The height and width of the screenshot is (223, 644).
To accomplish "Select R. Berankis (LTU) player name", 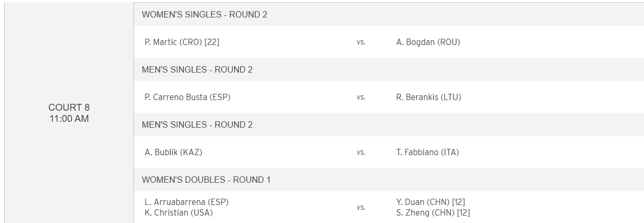I will coord(428,97).
